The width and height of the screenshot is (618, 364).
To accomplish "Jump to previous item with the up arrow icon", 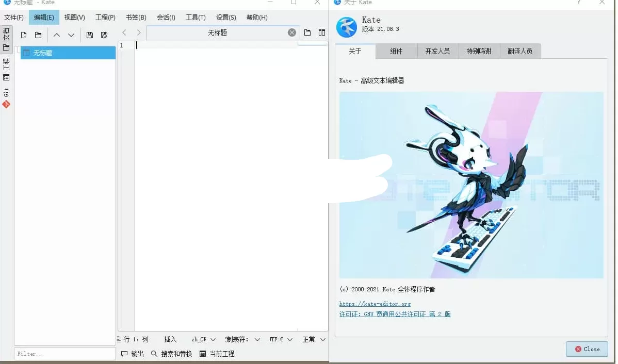I will (57, 35).
